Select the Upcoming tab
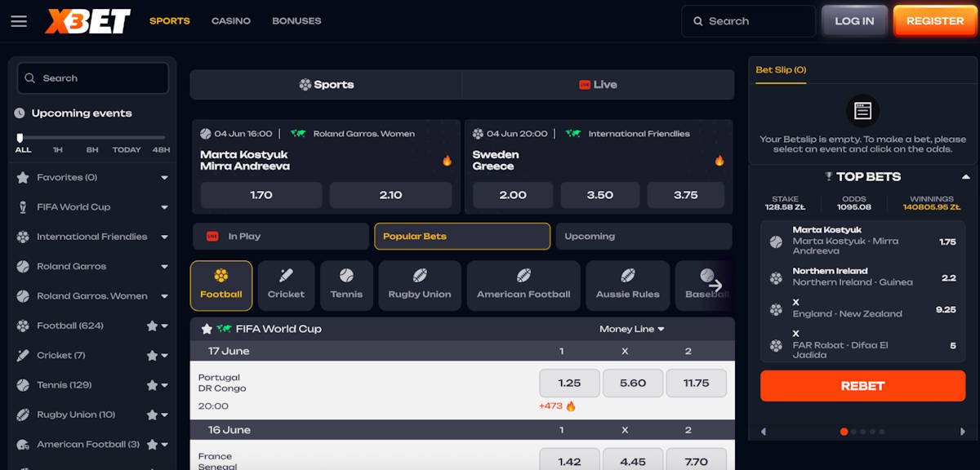 click(644, 237)
